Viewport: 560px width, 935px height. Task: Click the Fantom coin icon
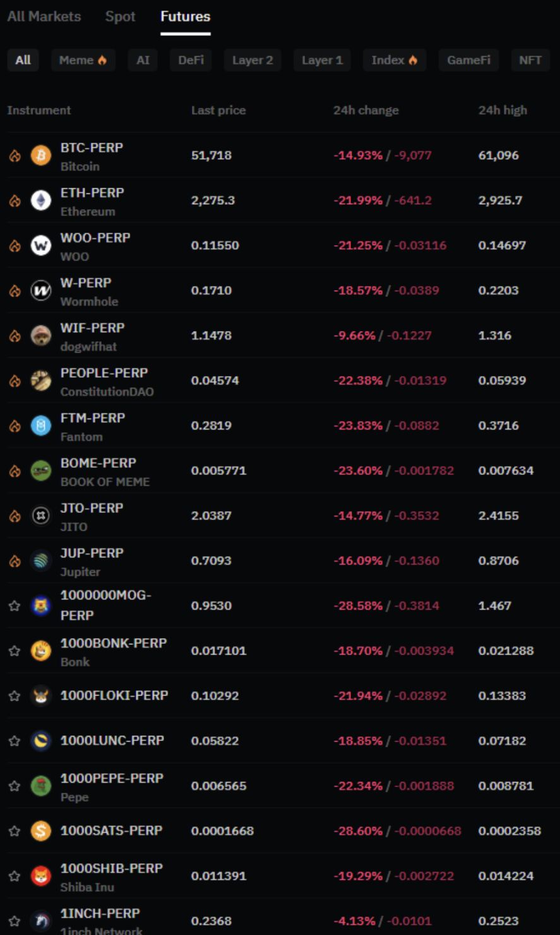point(41,426)
